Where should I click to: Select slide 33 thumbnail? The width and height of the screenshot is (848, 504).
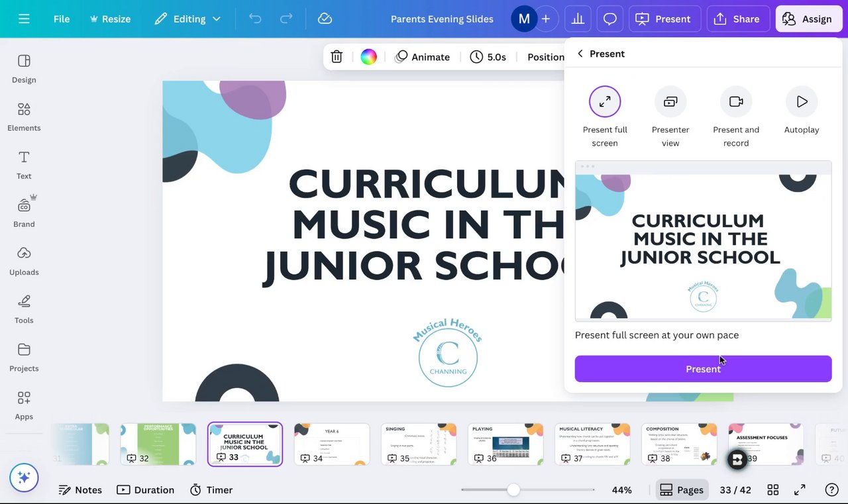pos(245,444)
